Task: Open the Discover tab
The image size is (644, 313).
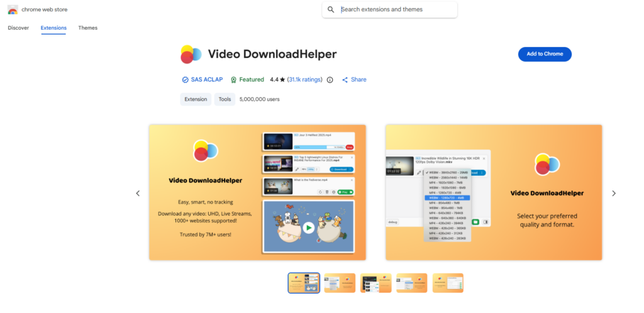Action: click(18, 28)
